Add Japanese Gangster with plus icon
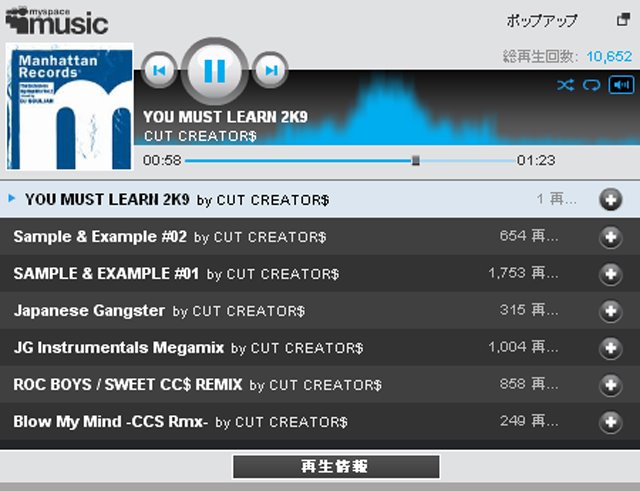Viewport: 640px width, 491px height. (611, 311)
